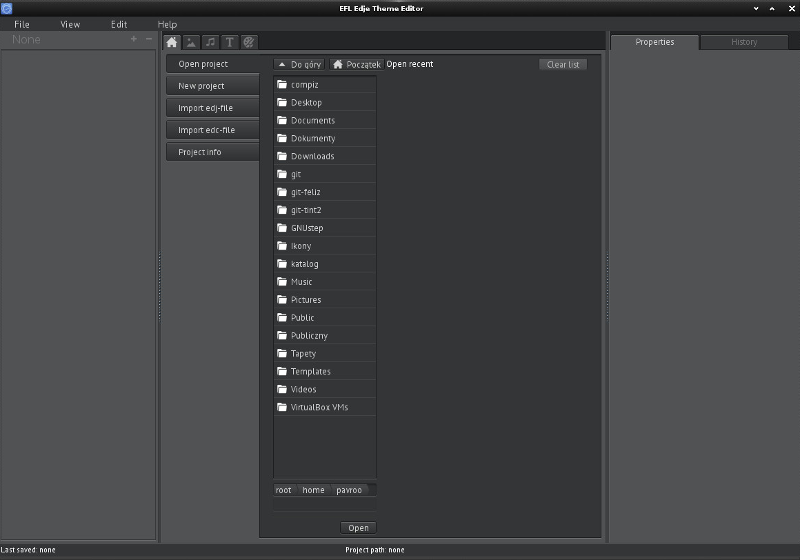Open the File menu
The height and width of the screenshot is (560, 800).
coord(21,24)
